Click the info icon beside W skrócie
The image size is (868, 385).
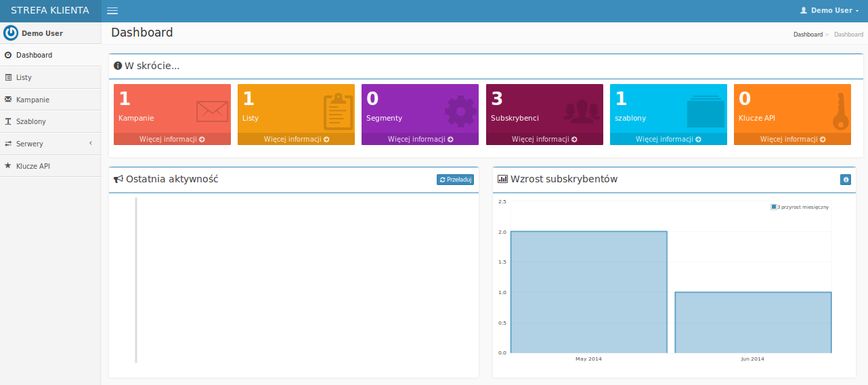tap(118, 66)
